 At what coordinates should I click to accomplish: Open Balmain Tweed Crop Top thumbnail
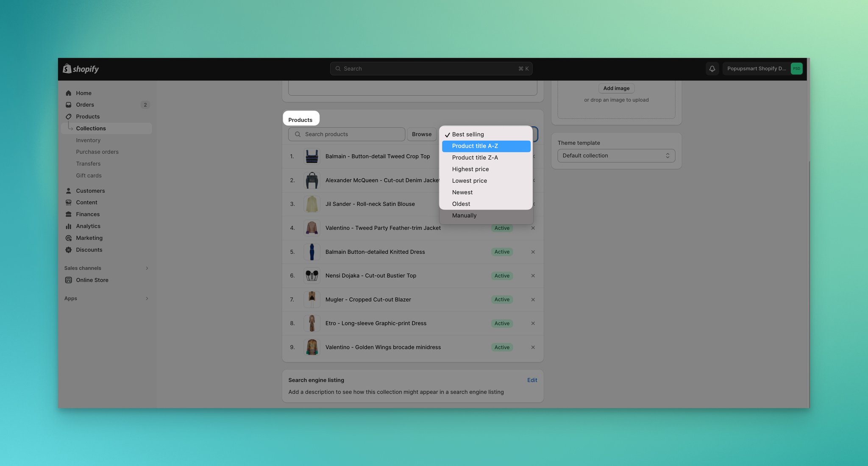[312, 156]
